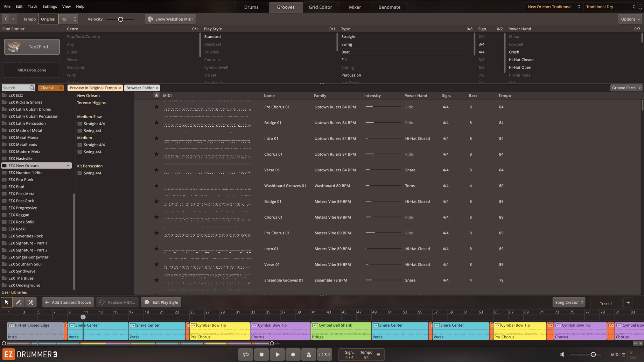Image resolution: width=644 pixels, height=362 pixels.
Task: Arm the record button
Action: (x=293, y=354)
